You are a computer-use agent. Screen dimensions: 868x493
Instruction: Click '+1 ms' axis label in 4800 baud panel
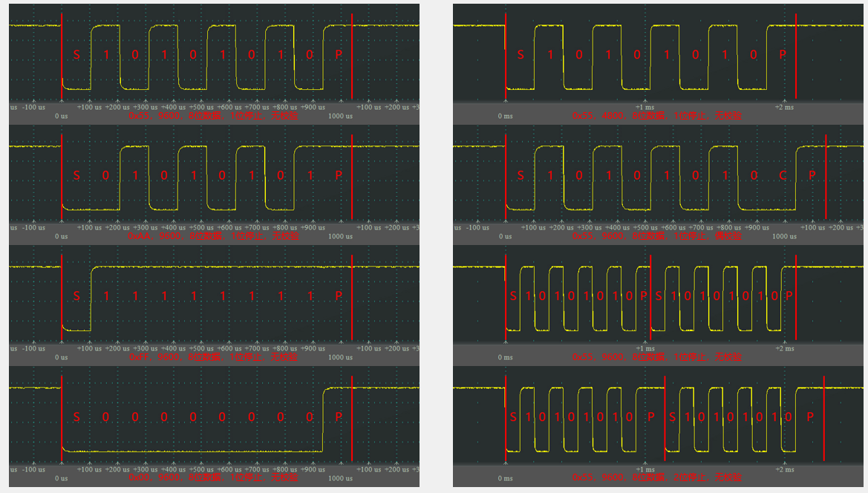click(645, 108)
